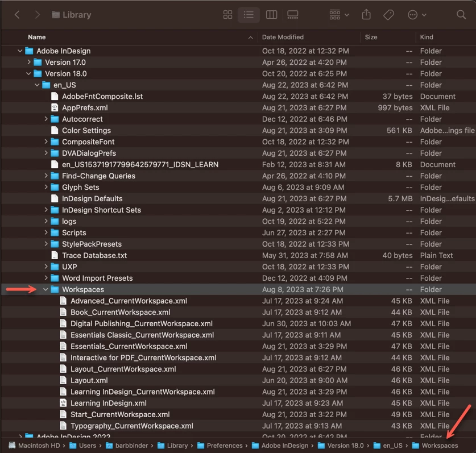Open the more actions ellipsis menu

[x=417, y=15]
